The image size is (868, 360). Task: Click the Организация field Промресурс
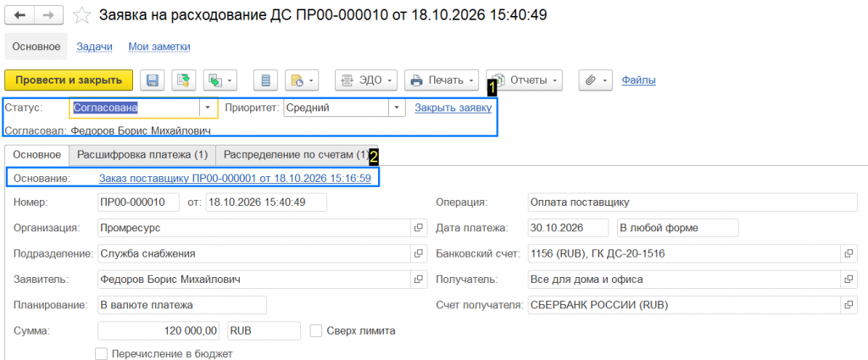point(253,227)
